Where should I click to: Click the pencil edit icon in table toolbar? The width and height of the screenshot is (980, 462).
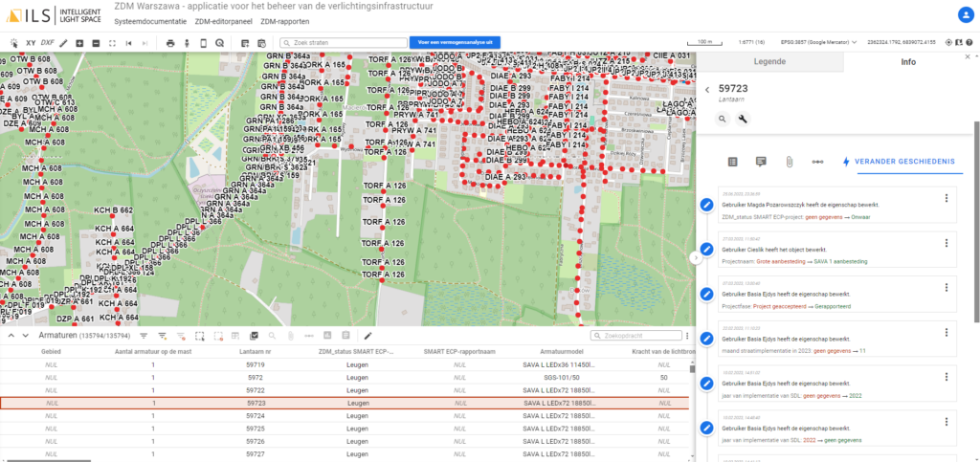pos(367,336)
